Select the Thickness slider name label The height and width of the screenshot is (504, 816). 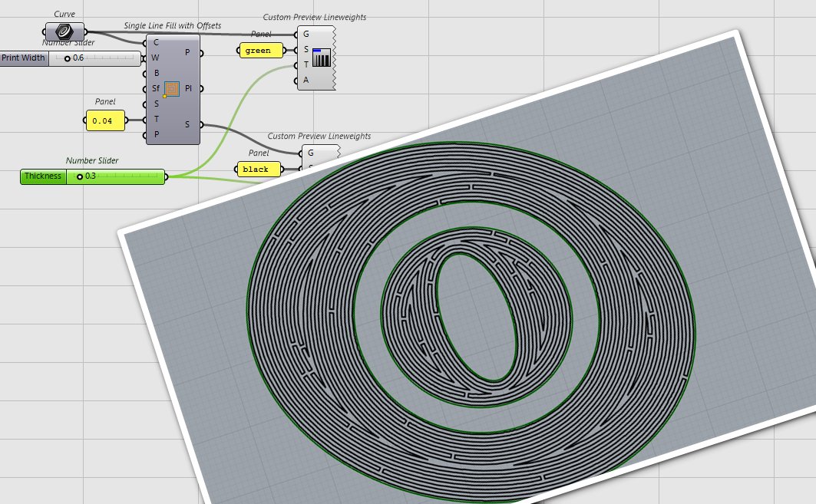pyautogui.click(x=42, y=176)
